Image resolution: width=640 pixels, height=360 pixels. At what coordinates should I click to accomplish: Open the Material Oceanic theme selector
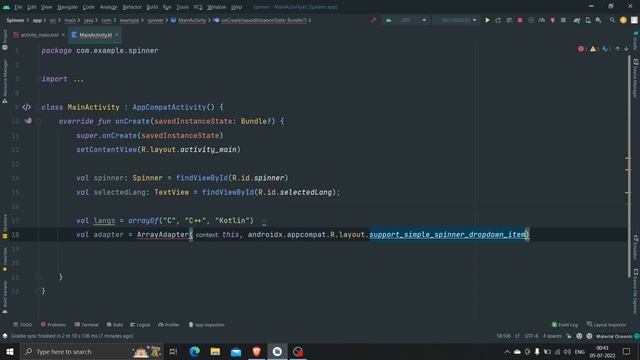pos(614,336)
